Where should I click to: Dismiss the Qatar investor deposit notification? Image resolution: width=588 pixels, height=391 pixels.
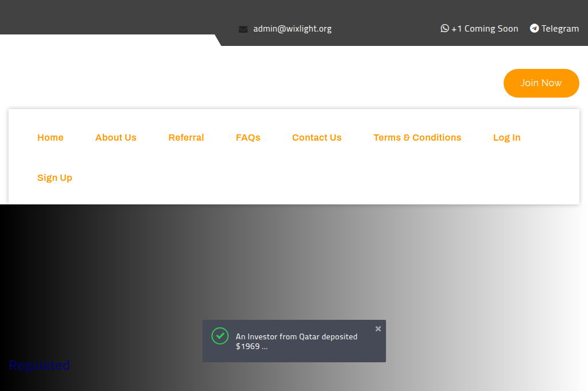(378, 328)
